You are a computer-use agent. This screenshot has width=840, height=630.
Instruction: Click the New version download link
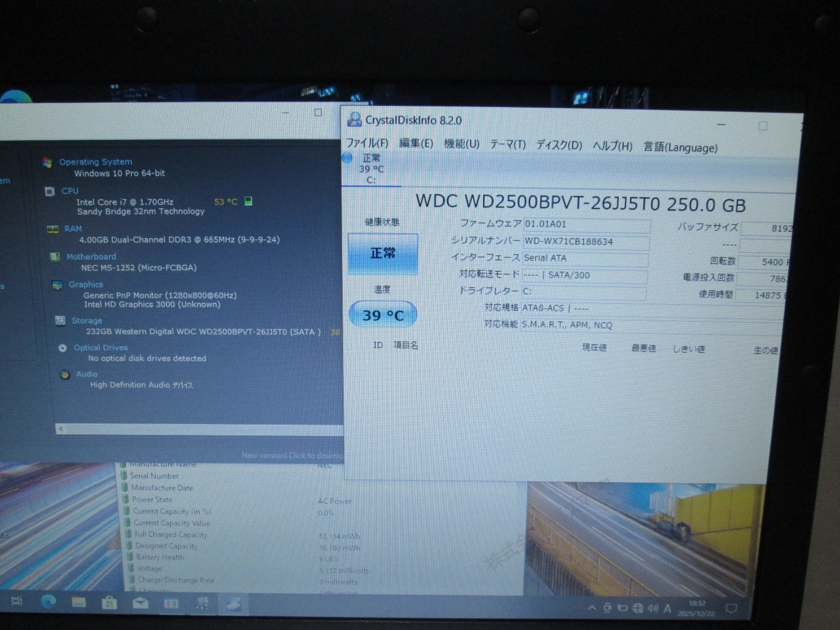pos(292,455)
